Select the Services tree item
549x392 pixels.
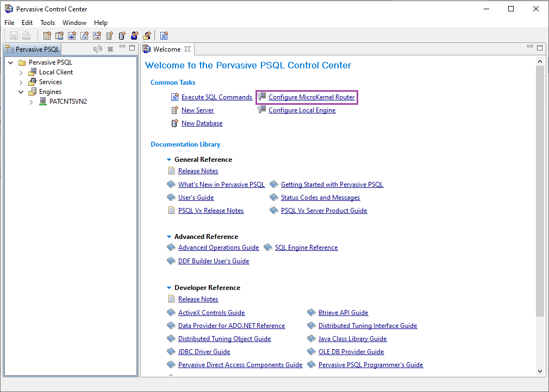51,82
